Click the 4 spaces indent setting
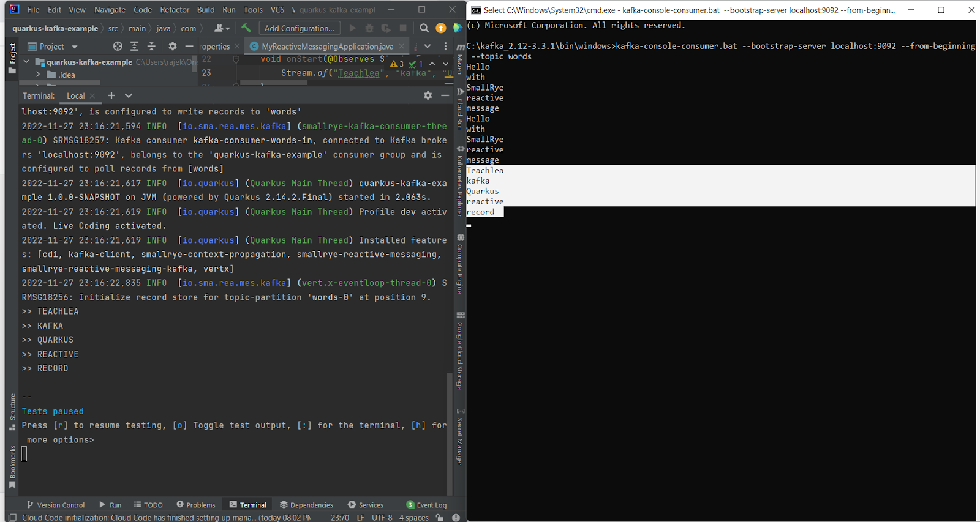 coord(414,518)
